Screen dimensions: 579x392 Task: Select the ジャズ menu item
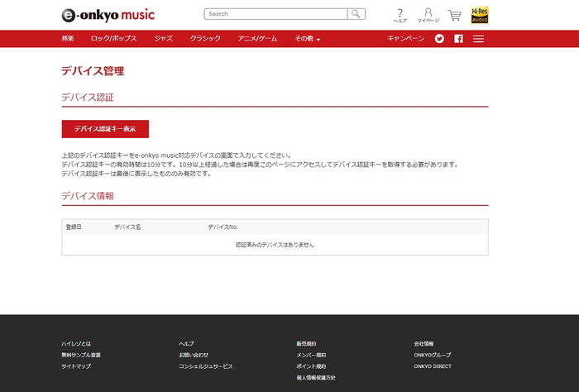(x=164, y=38)
